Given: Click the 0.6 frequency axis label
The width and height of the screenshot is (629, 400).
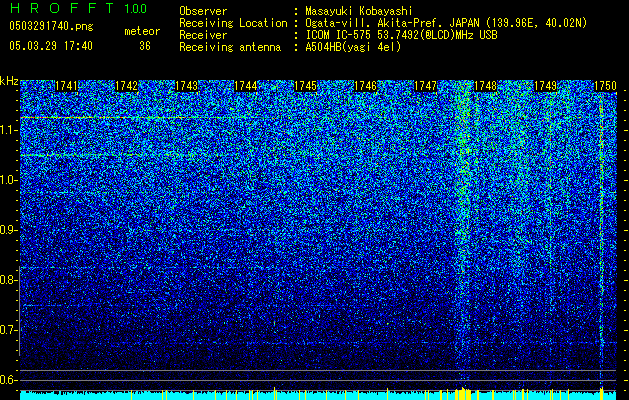Looking at the screenshot, I should (x=8, y=380).
